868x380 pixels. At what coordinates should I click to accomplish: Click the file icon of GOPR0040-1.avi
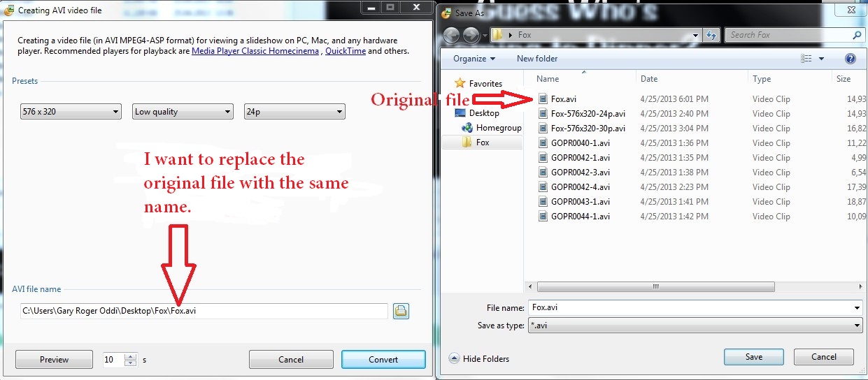(x=543, y=143)
